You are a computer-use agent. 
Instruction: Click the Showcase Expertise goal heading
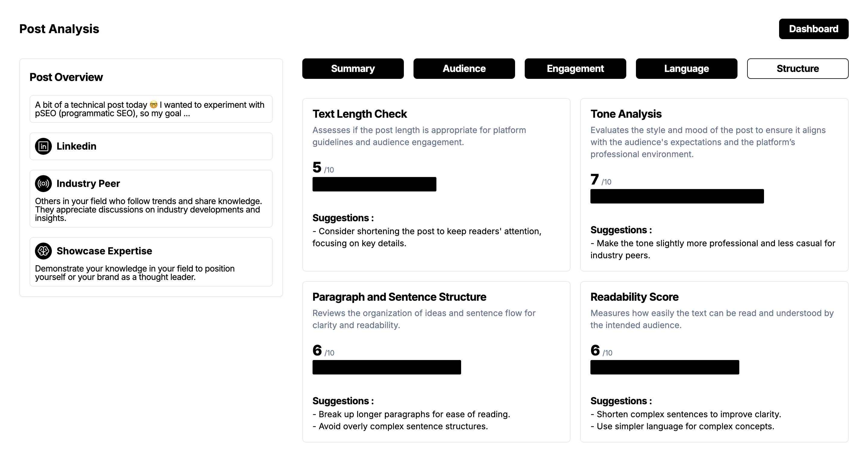click(105, 251)
